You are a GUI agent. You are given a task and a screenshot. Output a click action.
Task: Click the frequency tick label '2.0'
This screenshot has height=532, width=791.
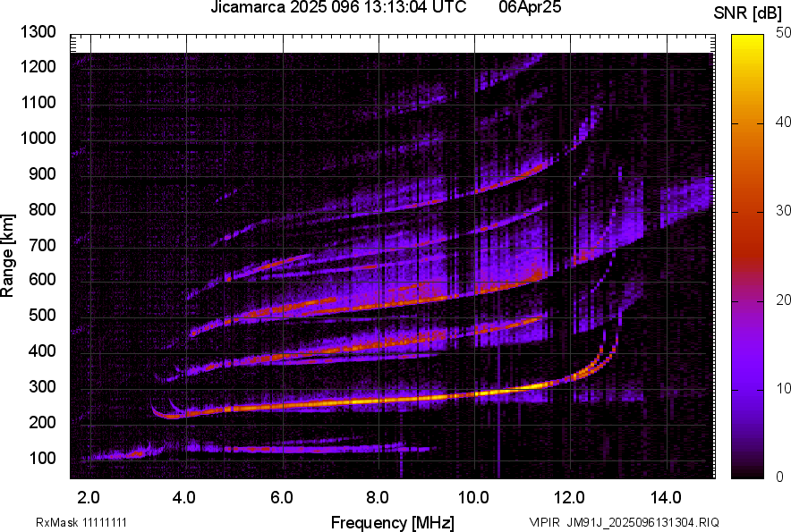click(89, 498)
